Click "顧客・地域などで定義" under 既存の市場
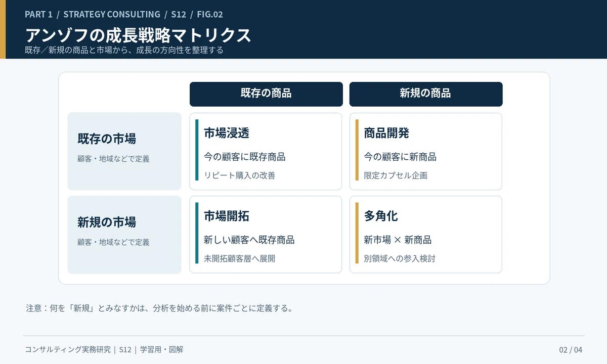Image resolution: width=607 pixels, height=364 pixels. coord(113,159)
